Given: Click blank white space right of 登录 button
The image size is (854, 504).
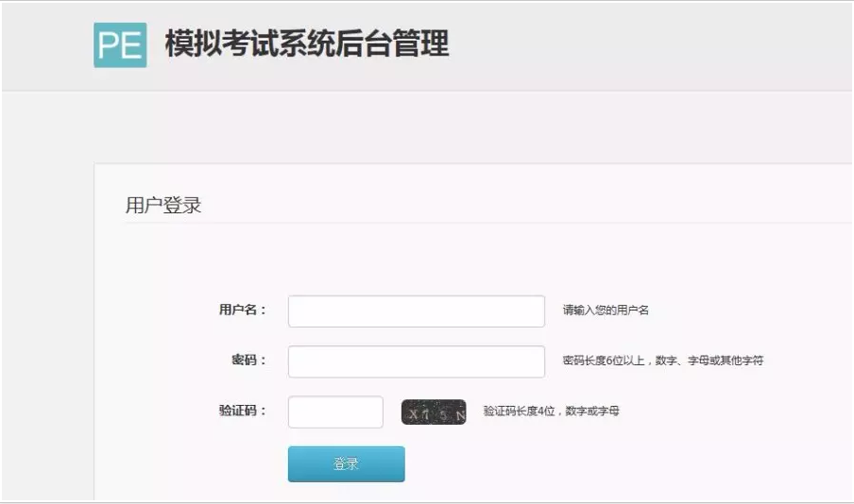Looking at the screenshot, I should 614,463.
